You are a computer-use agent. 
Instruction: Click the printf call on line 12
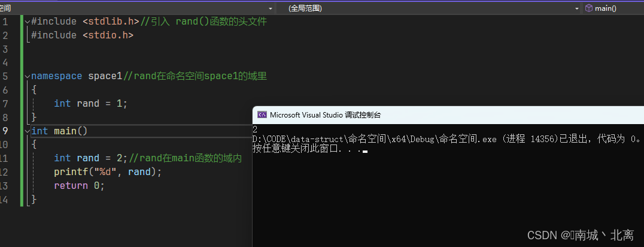tap(108, 171)
